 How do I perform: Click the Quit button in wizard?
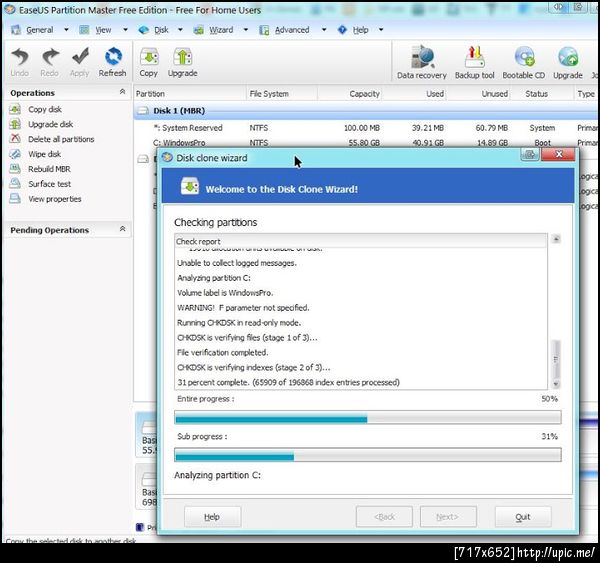click(523, 517)
